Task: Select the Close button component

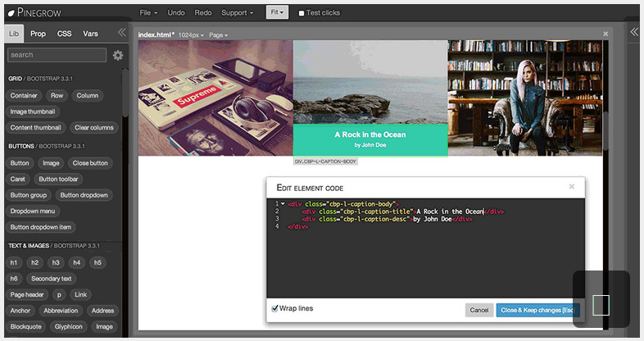Action: tap(90, 163)
